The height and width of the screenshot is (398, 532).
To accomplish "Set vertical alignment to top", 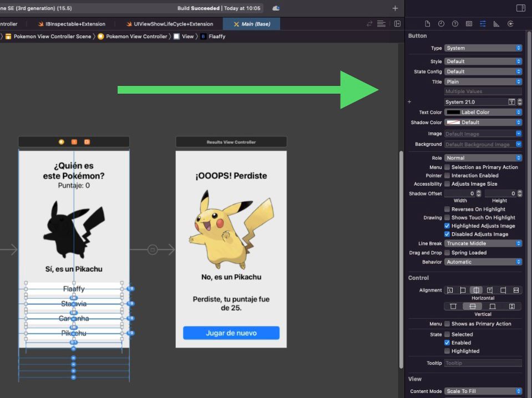I will (x=453, y=307).
